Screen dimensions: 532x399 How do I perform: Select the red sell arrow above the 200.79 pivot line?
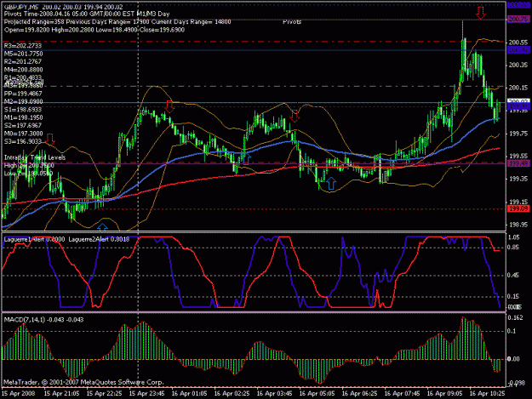(480, 13)
